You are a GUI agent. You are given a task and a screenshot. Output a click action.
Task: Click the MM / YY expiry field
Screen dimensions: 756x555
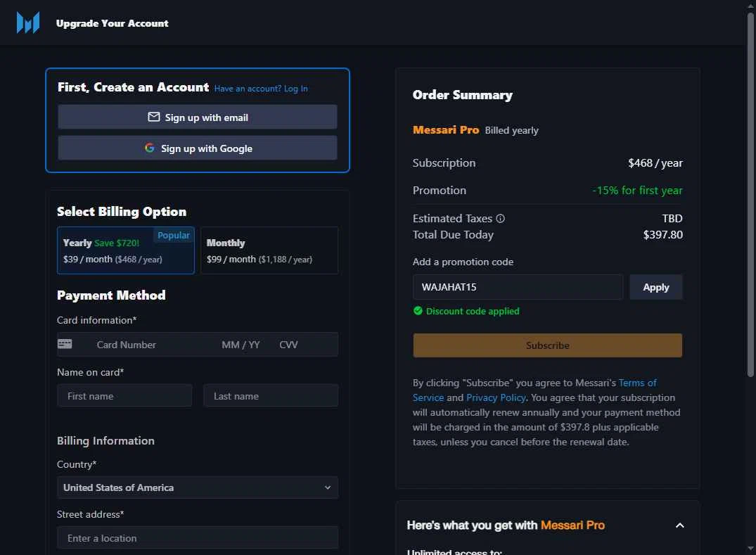pos(241,345)
